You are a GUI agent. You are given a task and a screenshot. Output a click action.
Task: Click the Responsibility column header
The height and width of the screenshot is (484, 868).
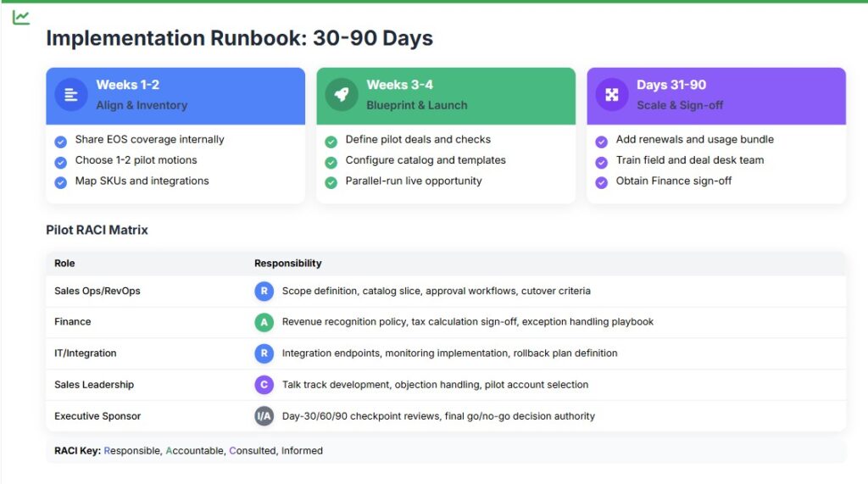tap(288, 264)
